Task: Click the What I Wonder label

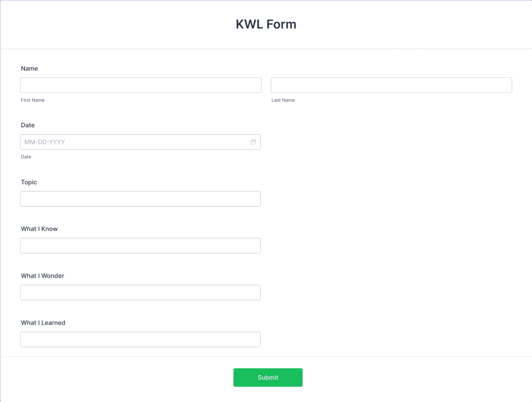Action: (43, 276)
